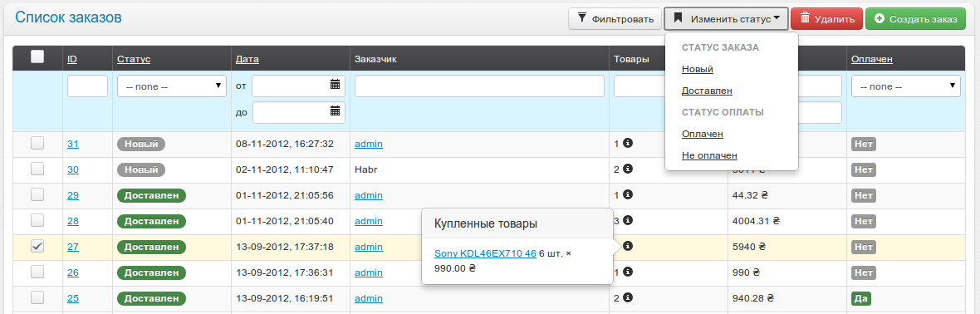
Task: Click info icon in order 27 row
Action: (628, 246)
